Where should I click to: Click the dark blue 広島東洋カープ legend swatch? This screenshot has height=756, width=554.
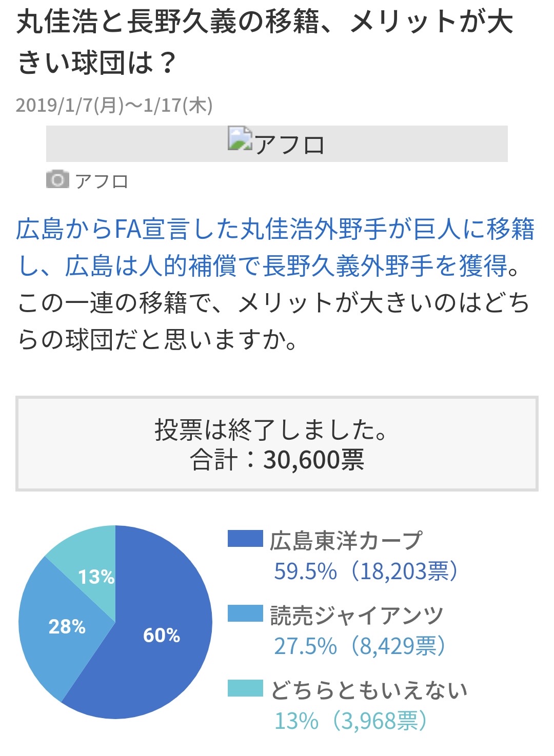[245, 539]
